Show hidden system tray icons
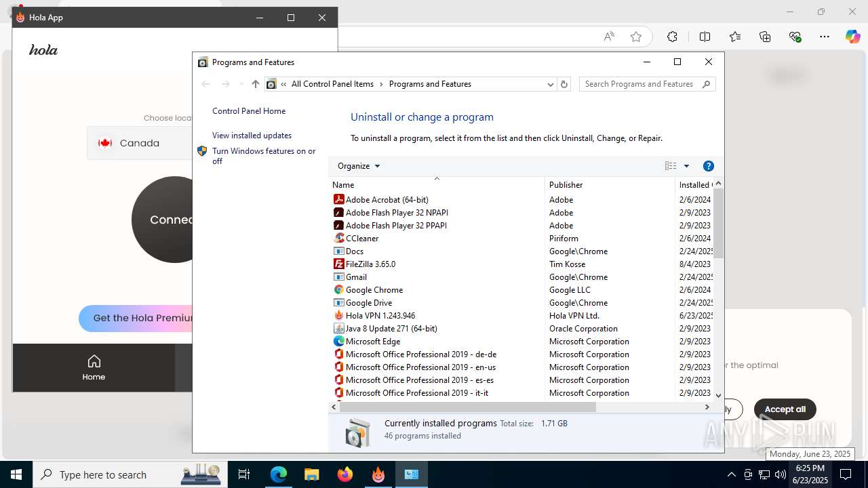The image size is (868, 488). 731,474
